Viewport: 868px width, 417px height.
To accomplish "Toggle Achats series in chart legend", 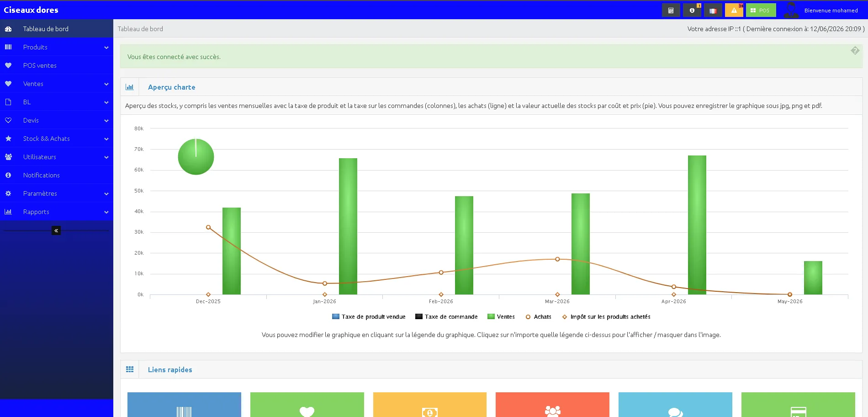I will click(x=539, y=316).
